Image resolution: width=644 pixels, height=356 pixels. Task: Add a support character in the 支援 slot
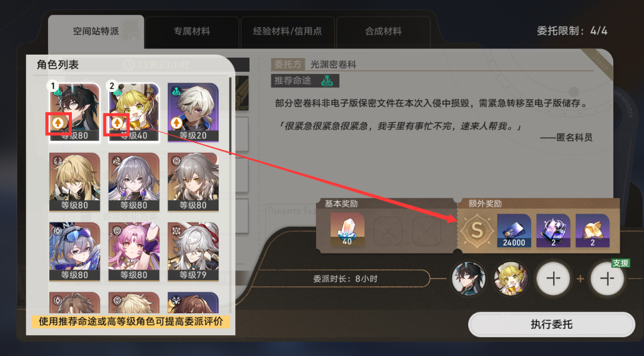(607, 279)
